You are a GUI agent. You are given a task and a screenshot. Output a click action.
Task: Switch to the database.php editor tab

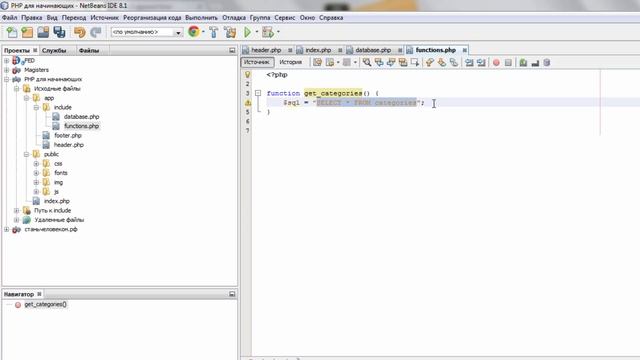click(x=373, y=50)
